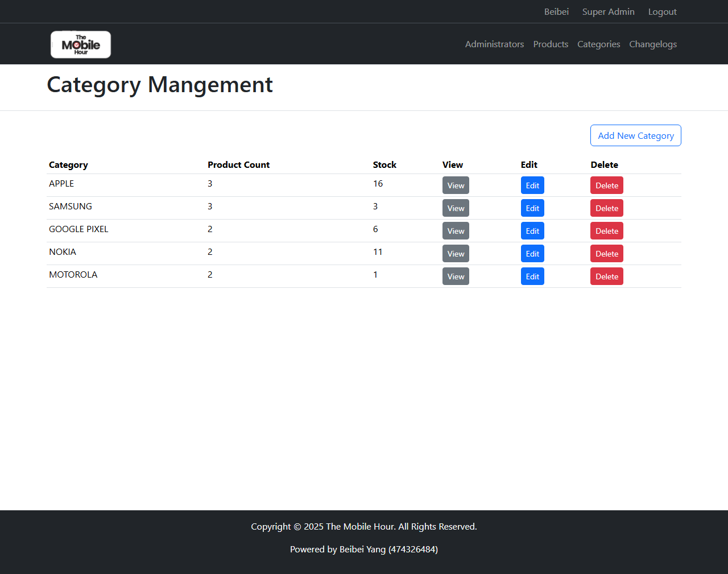Open the Administrators menu item

point(494,44)
